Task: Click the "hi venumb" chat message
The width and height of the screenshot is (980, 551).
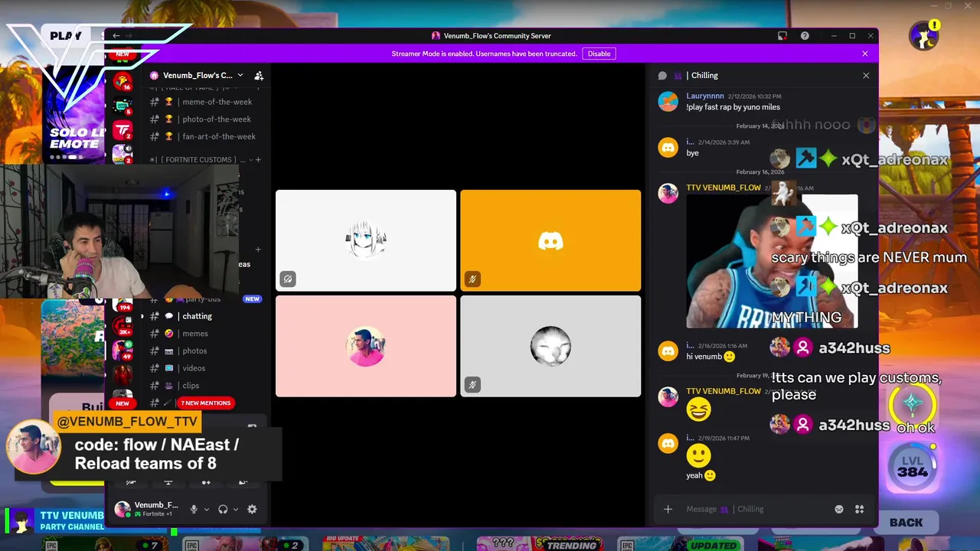Action: coord(710,357)
